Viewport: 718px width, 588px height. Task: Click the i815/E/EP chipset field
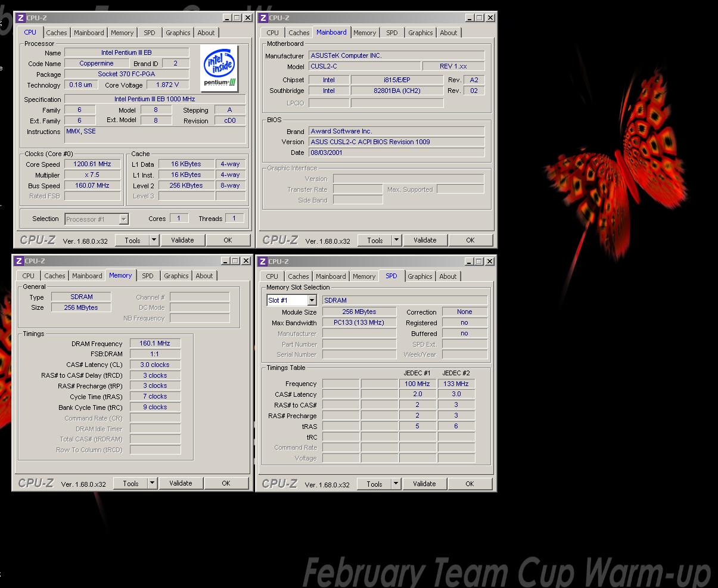coord(397,80)
